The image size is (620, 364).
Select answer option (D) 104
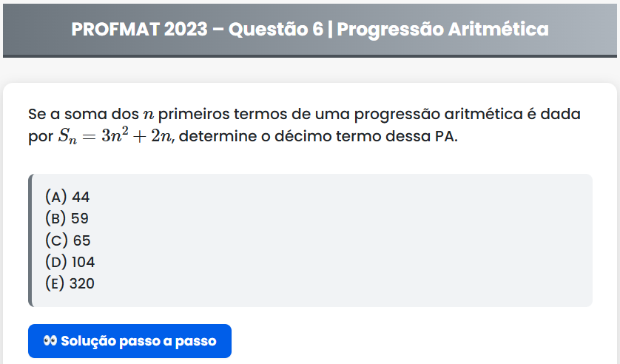(70, 262)
